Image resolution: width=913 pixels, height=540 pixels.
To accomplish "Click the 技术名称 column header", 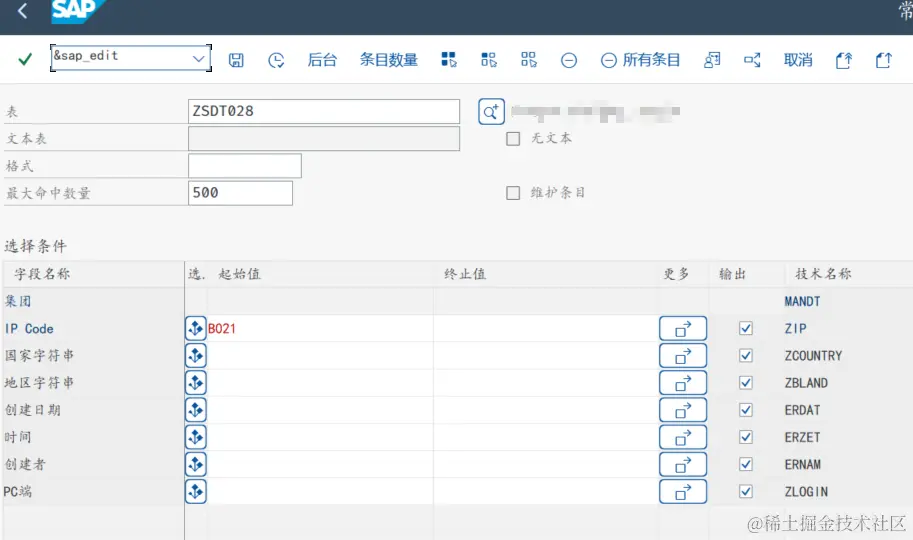I will 823,274.
